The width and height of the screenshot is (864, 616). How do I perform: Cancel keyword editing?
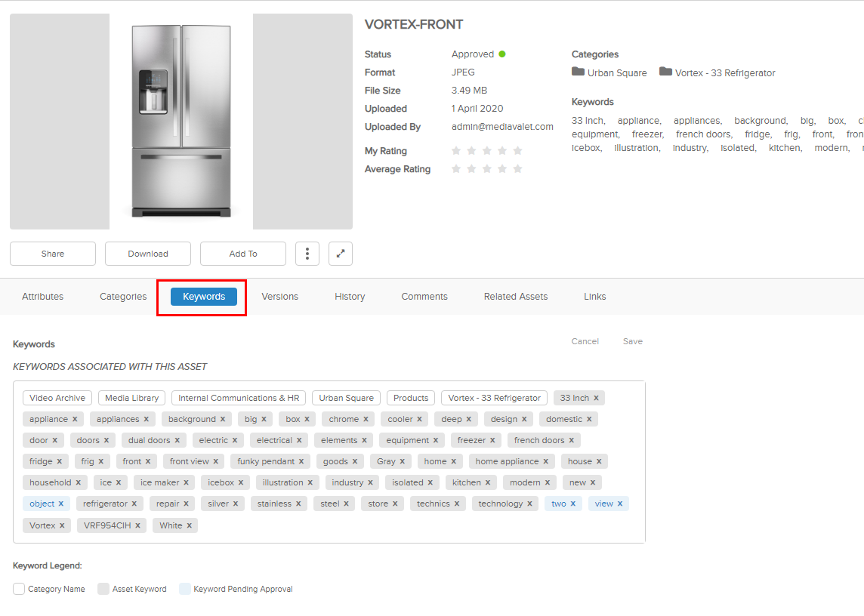(x=585, y=341)
